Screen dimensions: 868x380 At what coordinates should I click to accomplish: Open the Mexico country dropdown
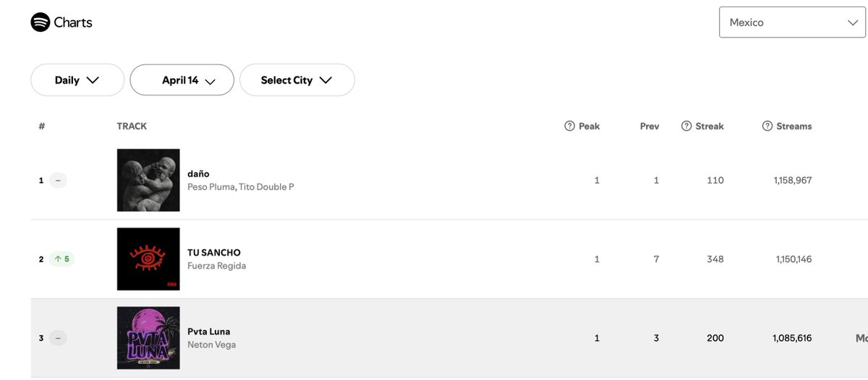pyautogui.click(x=793, y=22)
